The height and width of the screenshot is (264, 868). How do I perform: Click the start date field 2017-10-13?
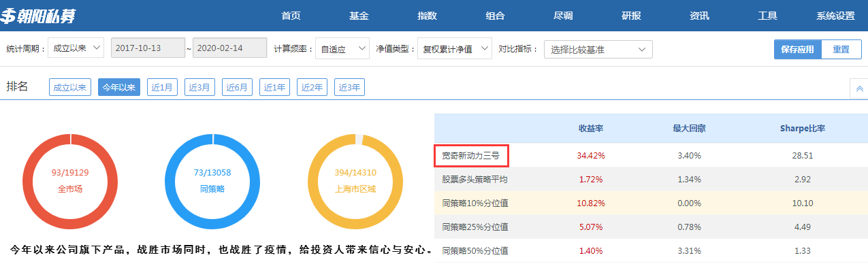tap(148, 48)
